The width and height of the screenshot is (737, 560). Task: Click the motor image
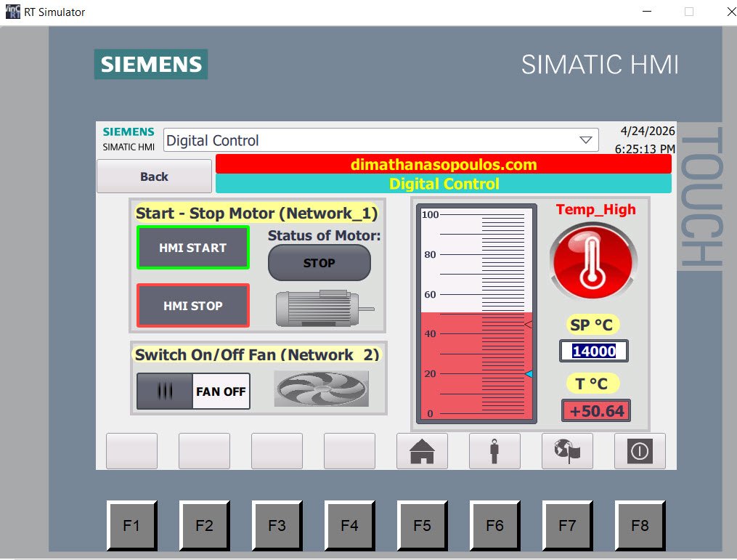(x=323, y=308)
